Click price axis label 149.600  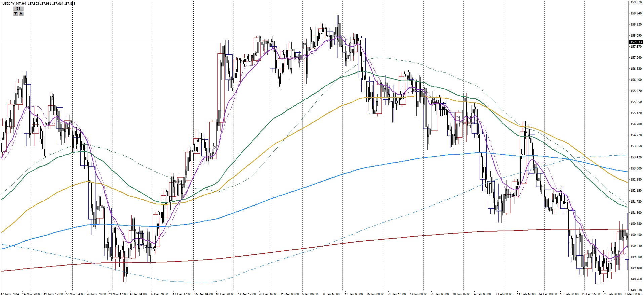[636, 257]
